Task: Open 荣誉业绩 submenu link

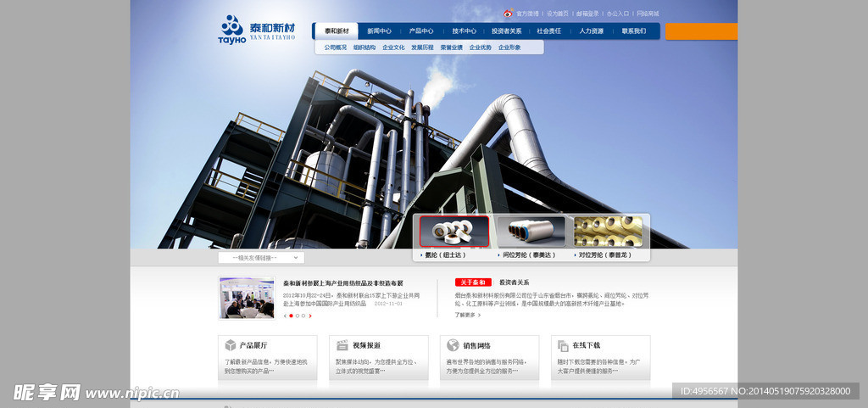Action: click(x=451, y=48)
